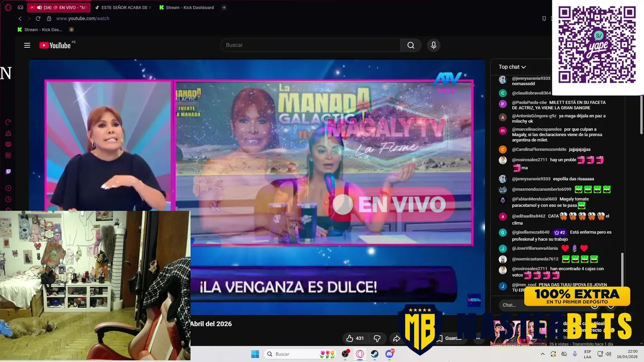Open the Opera GX main menu logo
644x362 pixels.
(x=8, y=8)
